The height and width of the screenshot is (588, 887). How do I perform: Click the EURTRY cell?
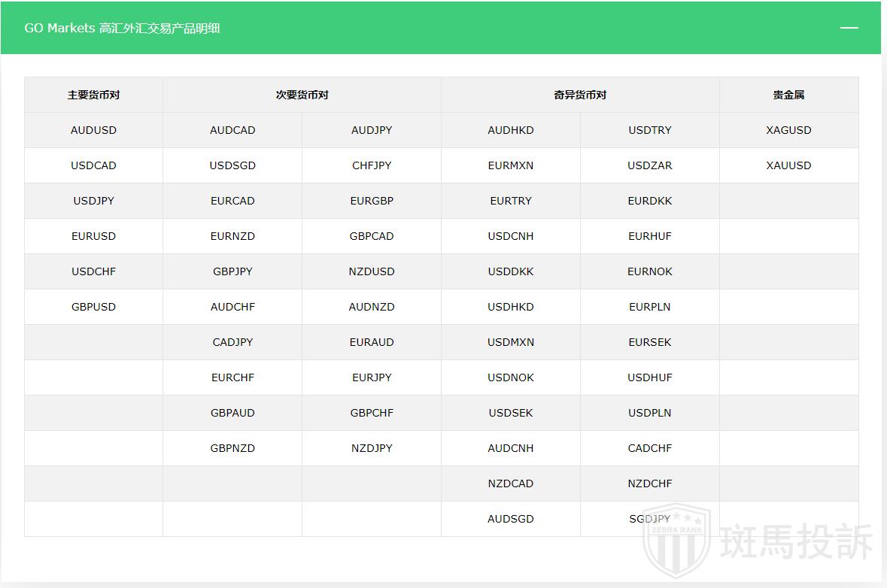(511, 201)
